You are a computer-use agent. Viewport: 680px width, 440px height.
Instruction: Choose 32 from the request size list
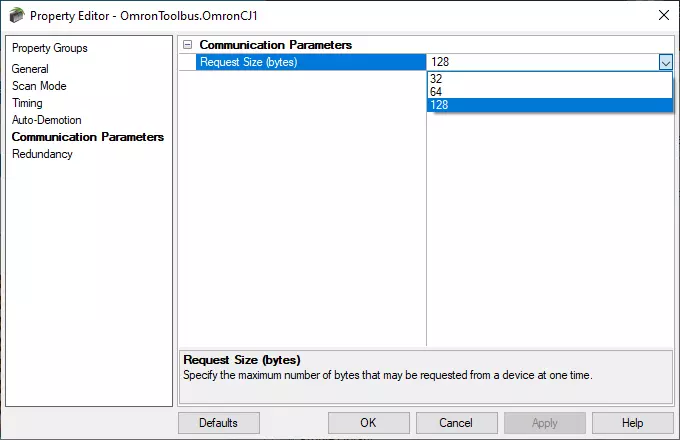(549, 78)
